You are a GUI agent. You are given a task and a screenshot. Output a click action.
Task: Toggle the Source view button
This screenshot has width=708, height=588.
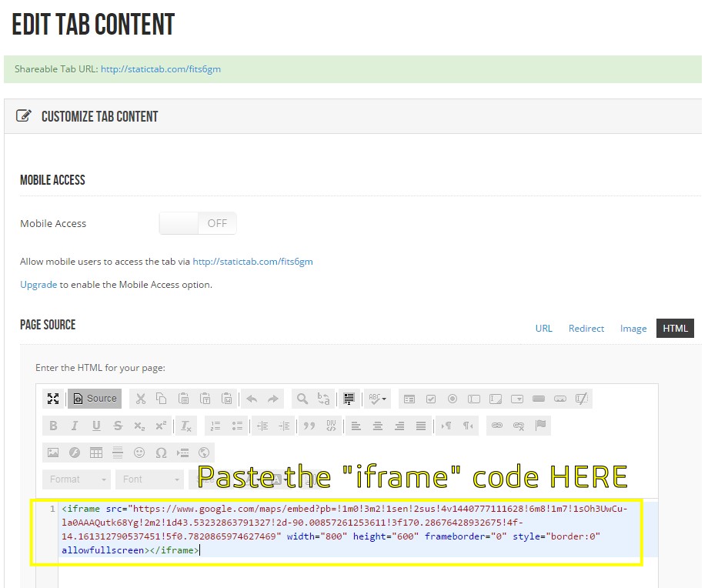[95, 399]
